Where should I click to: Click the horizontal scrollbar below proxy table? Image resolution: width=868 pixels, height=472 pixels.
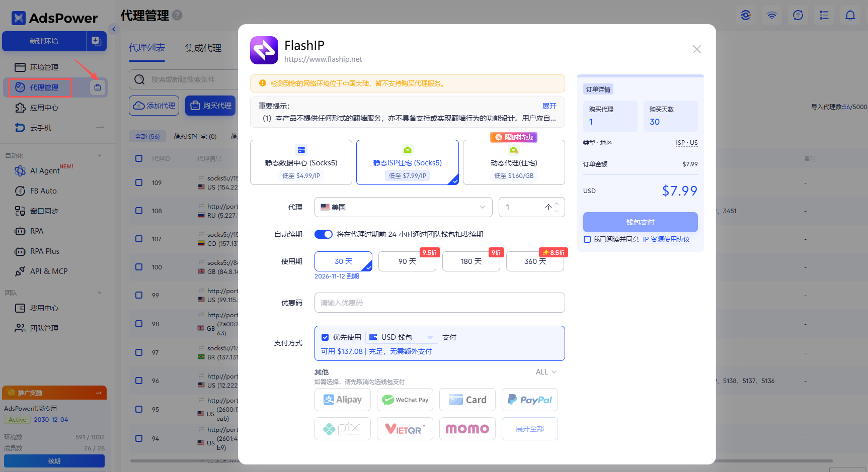(x=481, y=461)
